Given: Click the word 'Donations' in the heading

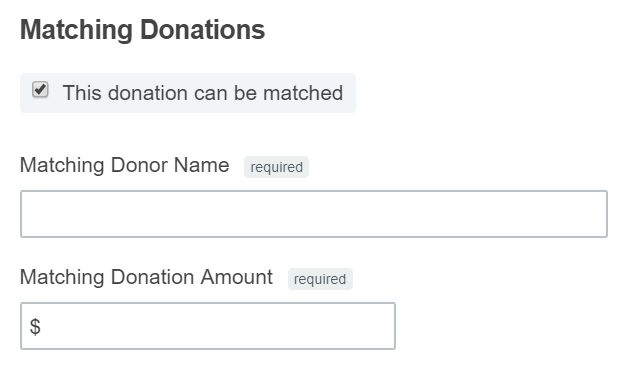Looking at the screenshot, I should tap(203, 30).
